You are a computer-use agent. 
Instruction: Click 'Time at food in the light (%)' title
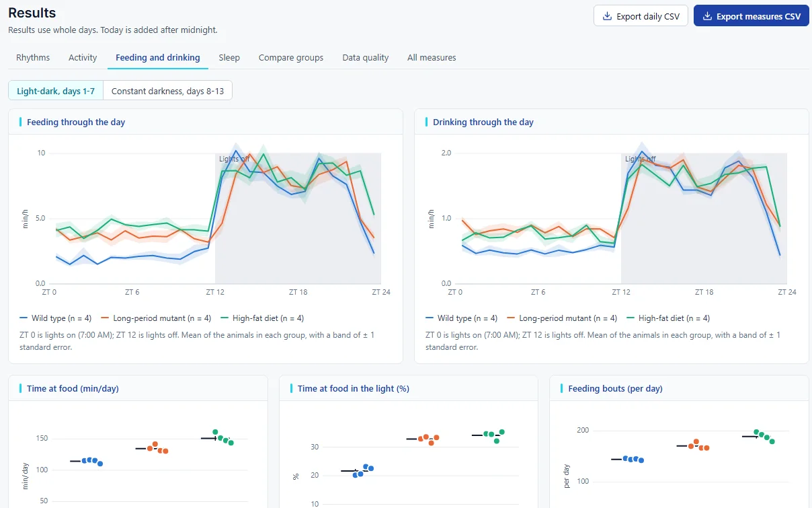(x=354, y=389)
